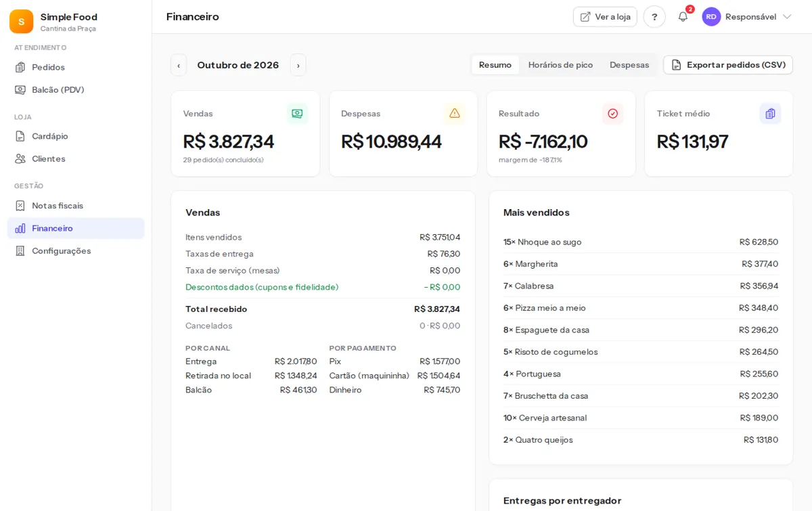Click the Cardápio book icon
The width and height of the screenshot is (812, 511).
point(20,136)
